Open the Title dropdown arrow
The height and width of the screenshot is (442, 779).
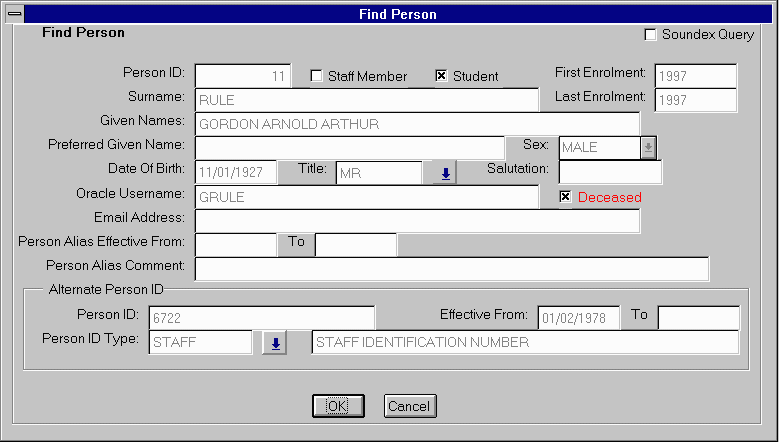coord(446,173)
